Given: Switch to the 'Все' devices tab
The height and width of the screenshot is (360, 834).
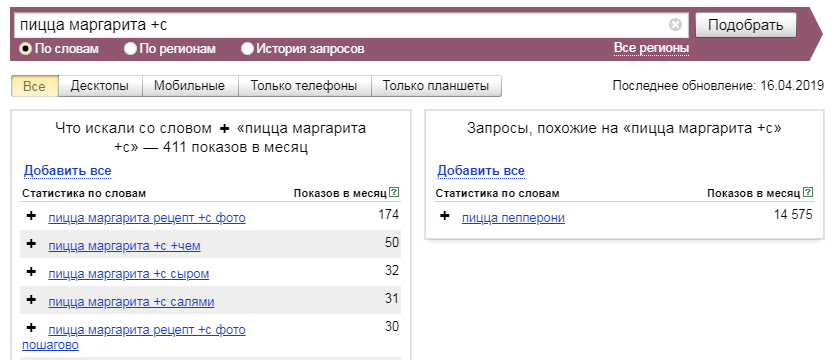Looking at the screenshot, I should point(35,86).
